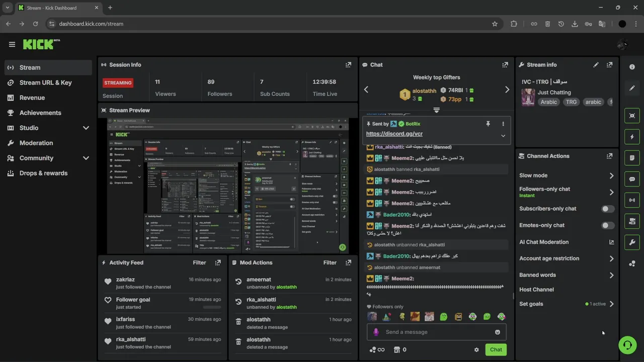Screen dimensions: 644x362
Task: Select the green blob emote with raised eyes
Action: pos(444,317)
